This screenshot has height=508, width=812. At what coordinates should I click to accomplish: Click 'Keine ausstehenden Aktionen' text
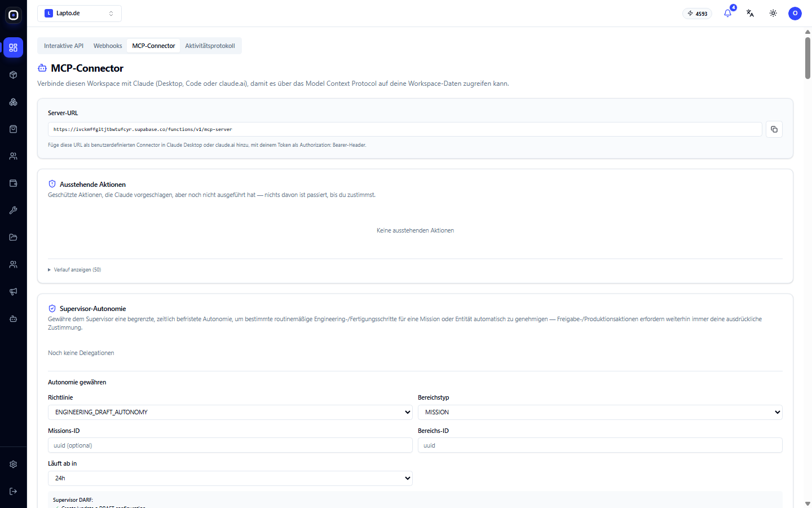pyautogui.click(x=415, y=230)
